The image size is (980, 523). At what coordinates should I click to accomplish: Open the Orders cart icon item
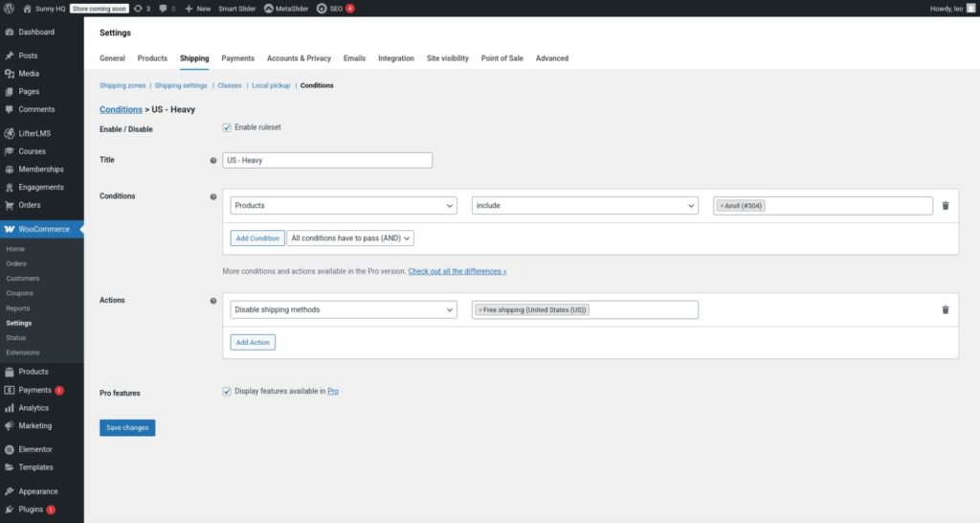click(x=10, y=205)
